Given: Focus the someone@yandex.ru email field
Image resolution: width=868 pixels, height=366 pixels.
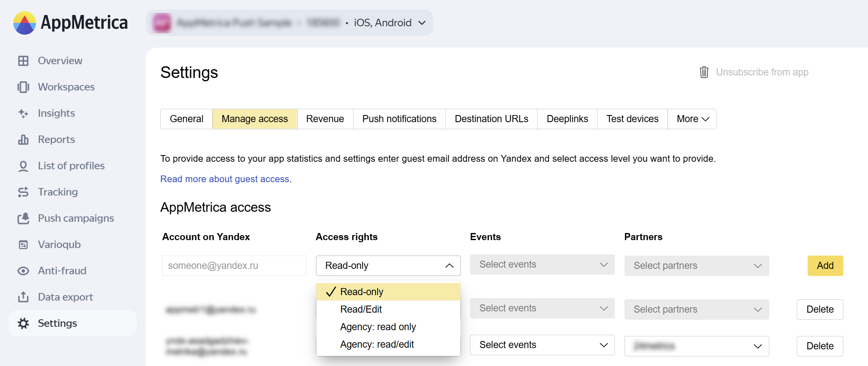Looking at the screenshot, I should click(234, 266).
